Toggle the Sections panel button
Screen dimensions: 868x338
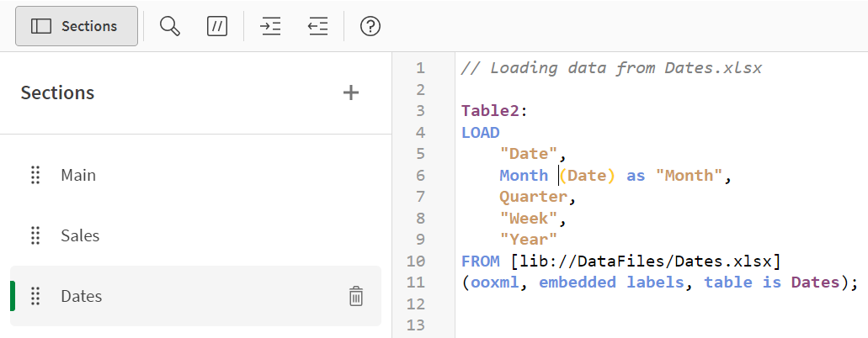(77, 26)
